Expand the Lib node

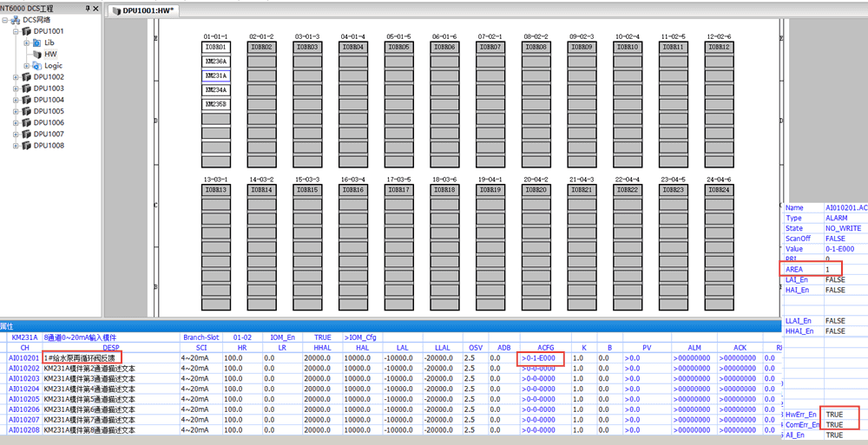pos(27,43)
